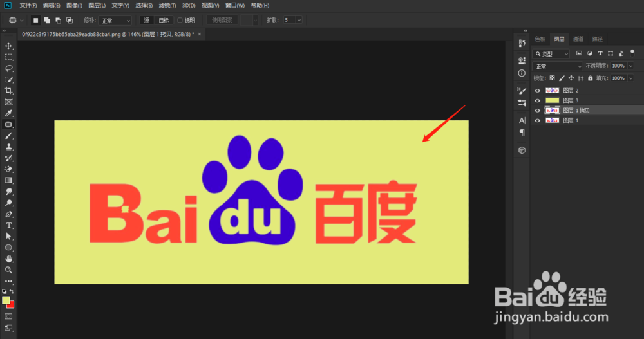The height and width of the screenshot is (339, 644).
Task: Click the 目标 button
Action: (x=164, y=20)
